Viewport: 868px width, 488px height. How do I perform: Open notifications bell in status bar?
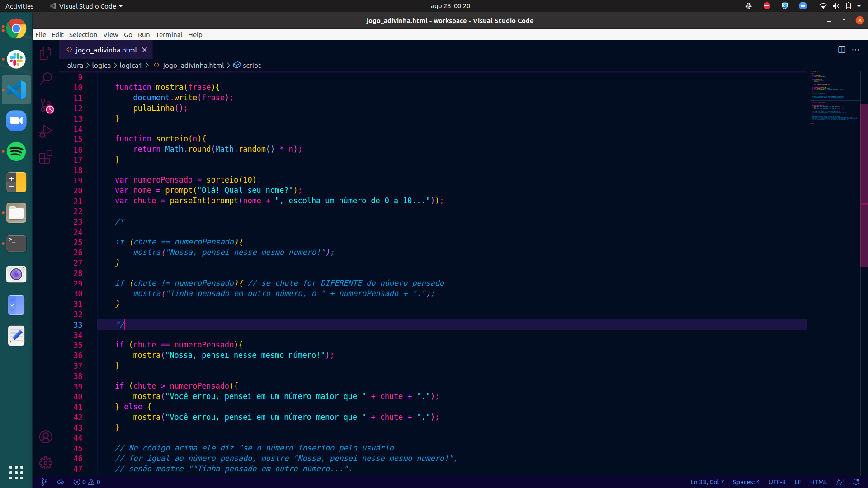point(856,482)
